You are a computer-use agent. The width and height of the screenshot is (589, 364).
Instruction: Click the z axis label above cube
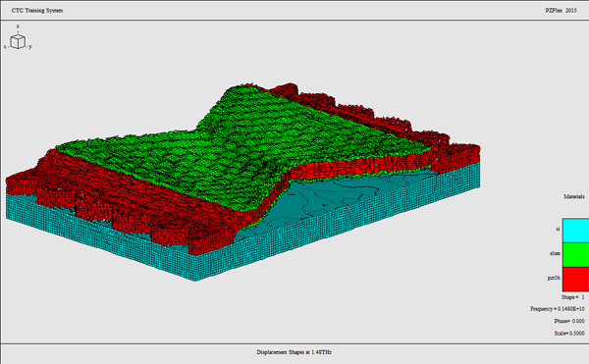pyautogui.click(x=18, y=26)
